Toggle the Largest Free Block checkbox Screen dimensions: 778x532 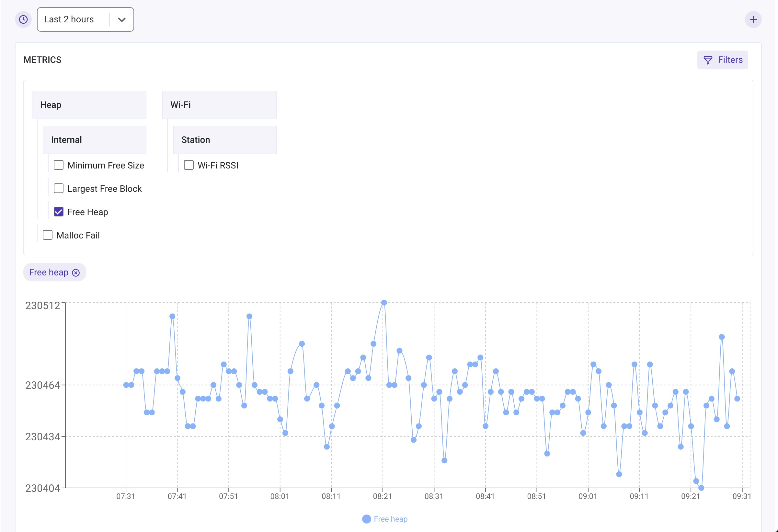click(59, 188)
